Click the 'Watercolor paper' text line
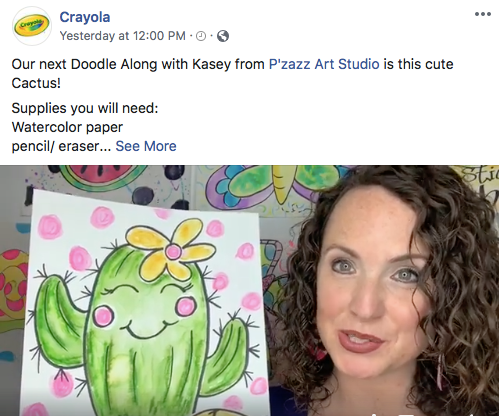499x416 pixels. pos(67,127)
